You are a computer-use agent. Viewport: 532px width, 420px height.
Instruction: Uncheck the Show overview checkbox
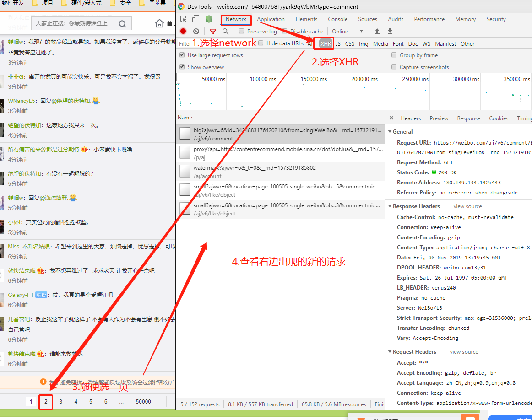point(182,67)
